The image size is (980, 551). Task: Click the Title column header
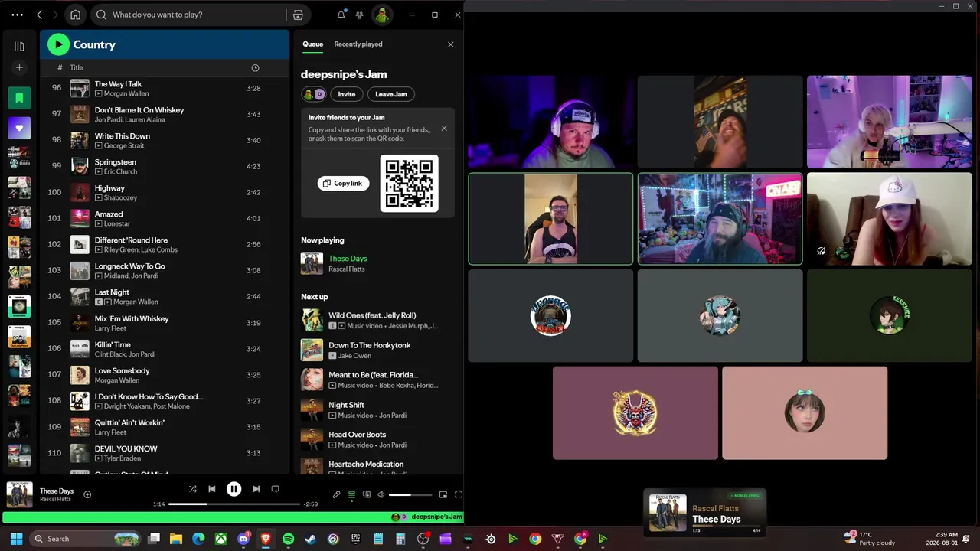77,67
